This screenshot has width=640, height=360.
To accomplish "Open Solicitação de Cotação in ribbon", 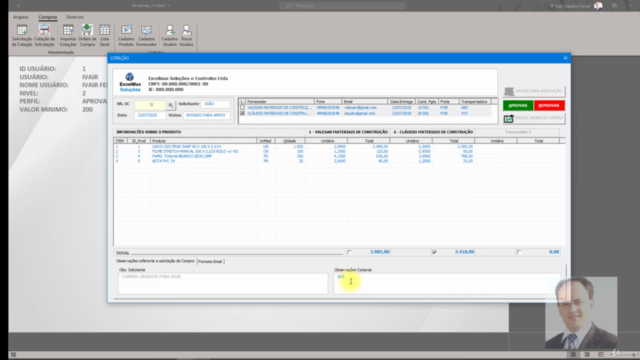I will (x=22, y=35).
